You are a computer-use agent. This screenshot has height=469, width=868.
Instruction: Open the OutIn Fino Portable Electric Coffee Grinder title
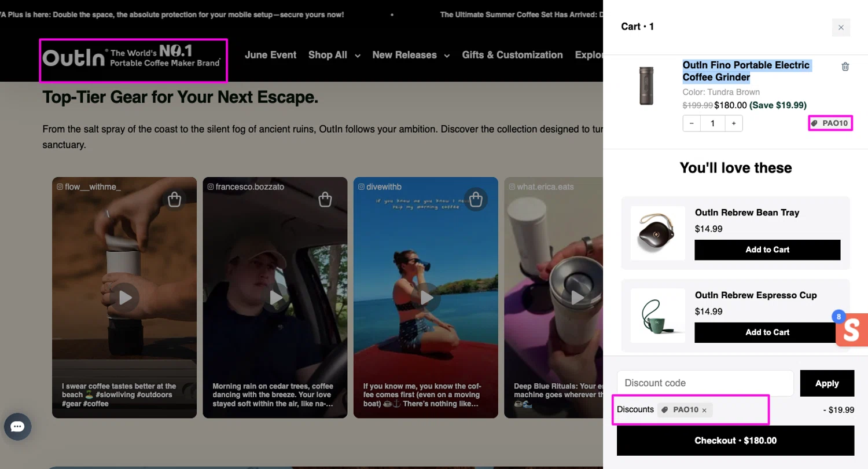tap(746, 71)
